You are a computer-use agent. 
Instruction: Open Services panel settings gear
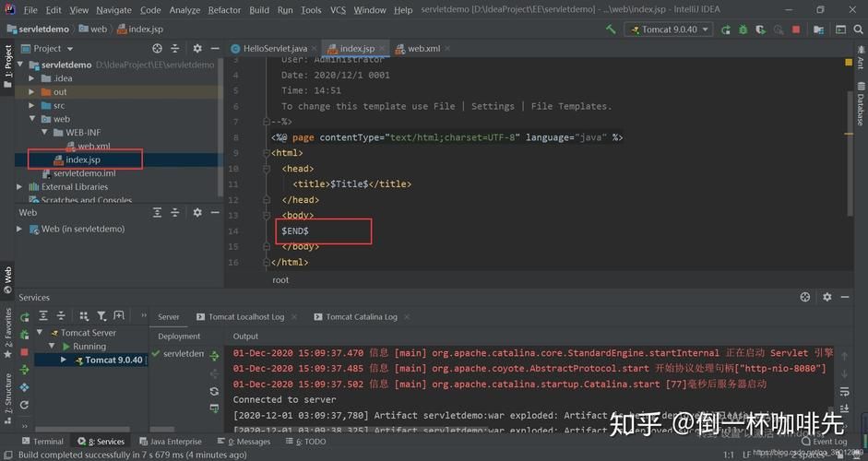pyautogui.click(x=827, y=297)
